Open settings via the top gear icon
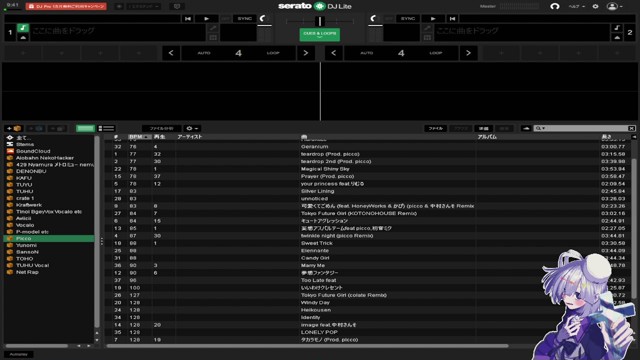 point(595,6)
